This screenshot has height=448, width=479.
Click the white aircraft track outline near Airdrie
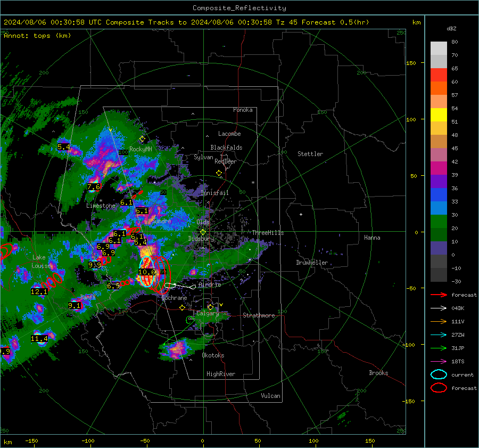point(180,286)
